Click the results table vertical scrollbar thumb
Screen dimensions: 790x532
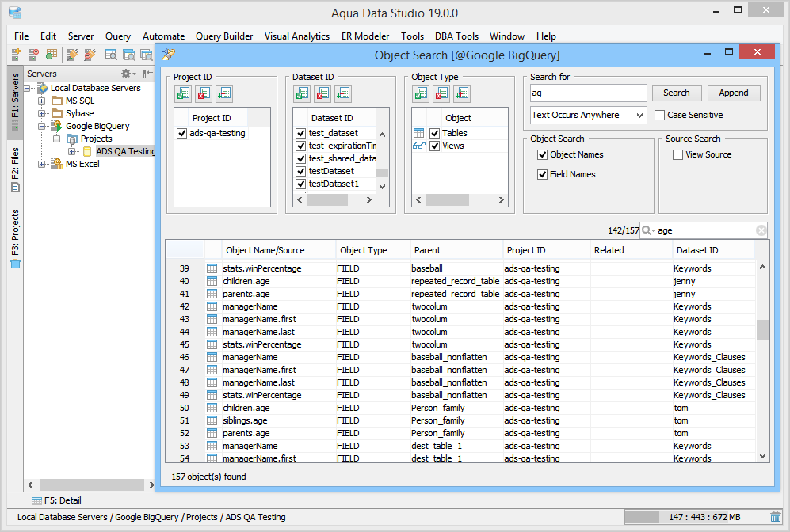(x=762, y=329)
